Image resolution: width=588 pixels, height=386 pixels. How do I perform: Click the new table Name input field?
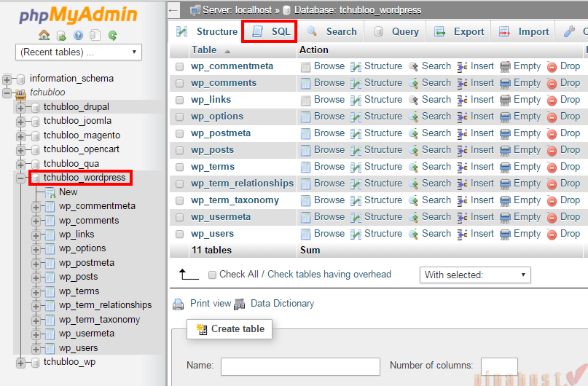[x=300, y=366]
